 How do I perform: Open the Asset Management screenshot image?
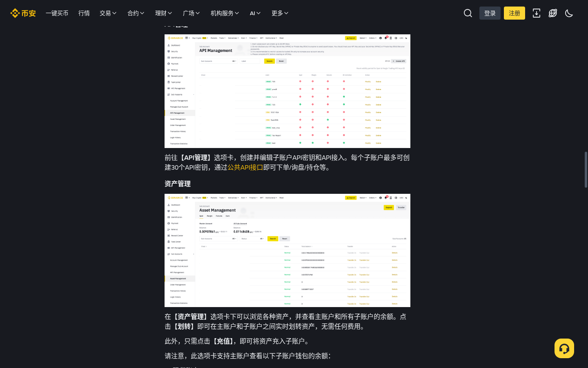tap(287, 250)
